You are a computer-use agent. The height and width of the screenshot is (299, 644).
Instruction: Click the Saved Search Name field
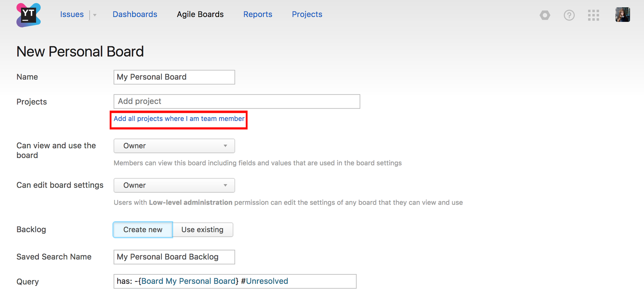point(174,257)
